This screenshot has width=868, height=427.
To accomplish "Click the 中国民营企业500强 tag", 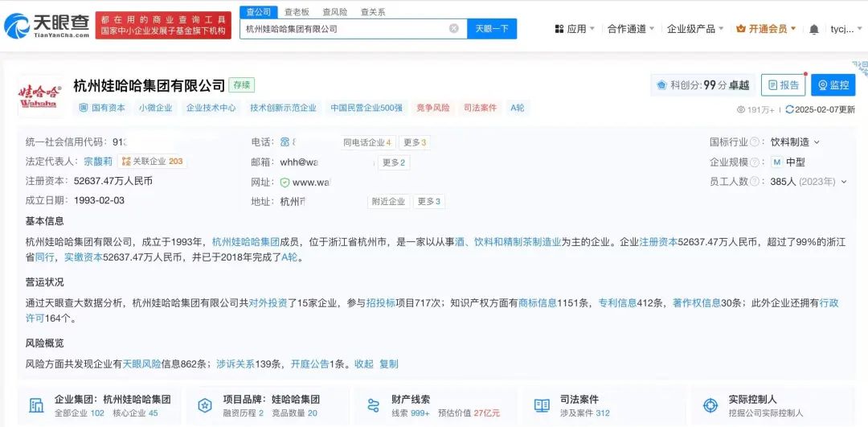I will point(366,108).
